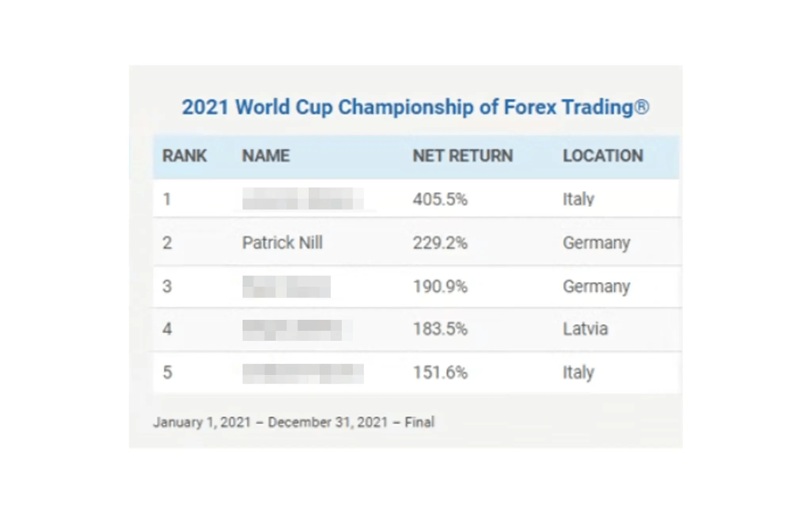Click the January 1, 2021 date footer
This screenshot has height=515, width=812.
point(294,422)
